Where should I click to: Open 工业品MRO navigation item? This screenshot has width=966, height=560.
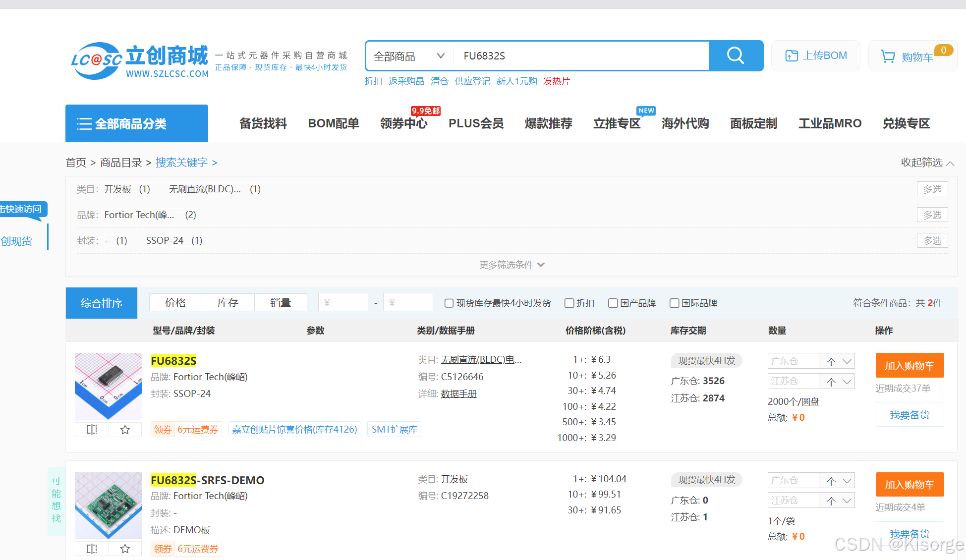[830, 123]
